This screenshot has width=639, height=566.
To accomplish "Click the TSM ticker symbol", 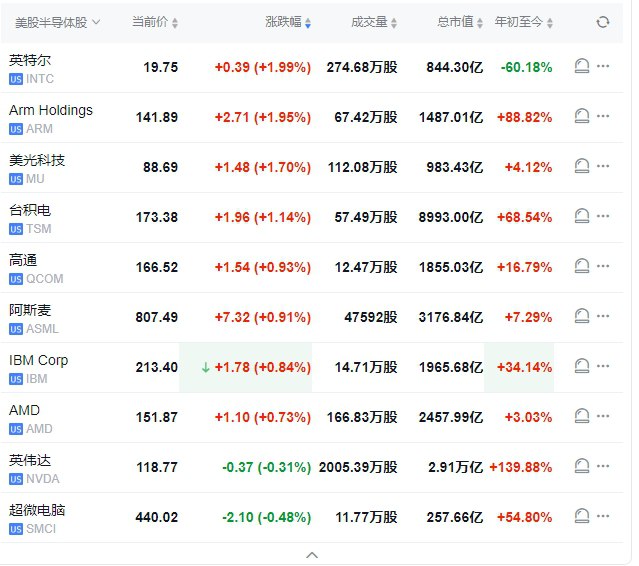I will point(39,229).
